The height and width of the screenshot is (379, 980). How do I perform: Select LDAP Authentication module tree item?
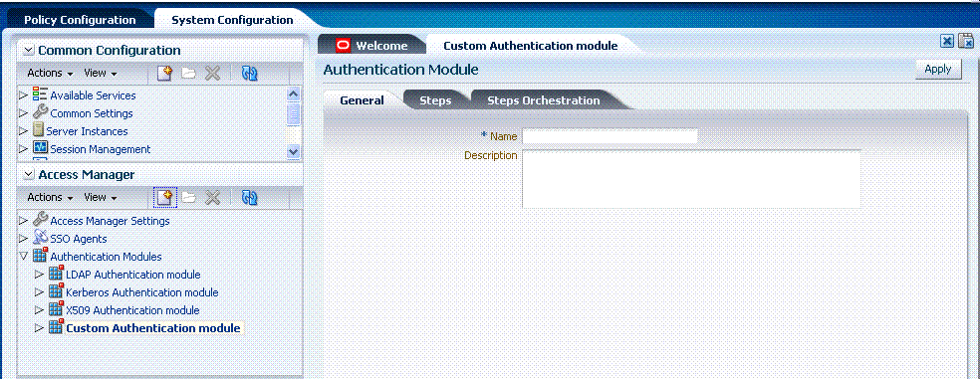coord(133,275)
